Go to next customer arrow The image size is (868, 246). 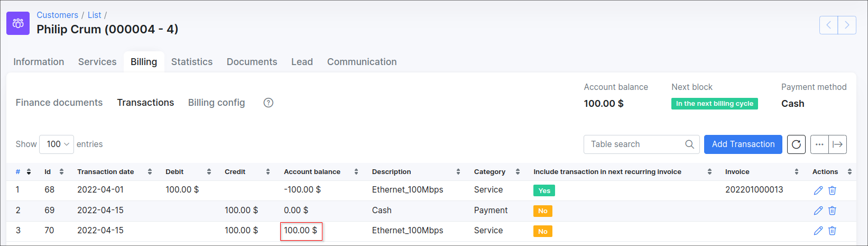[847, 25]
